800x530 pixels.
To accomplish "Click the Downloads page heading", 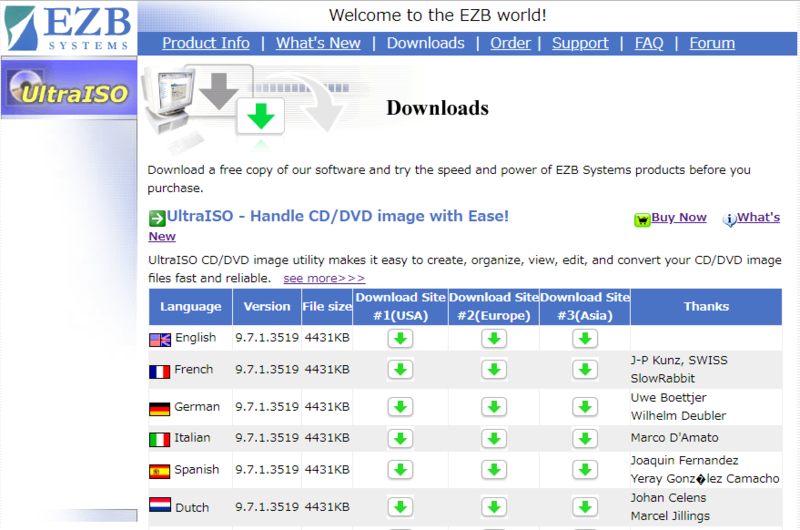I will tap(437, 108).
